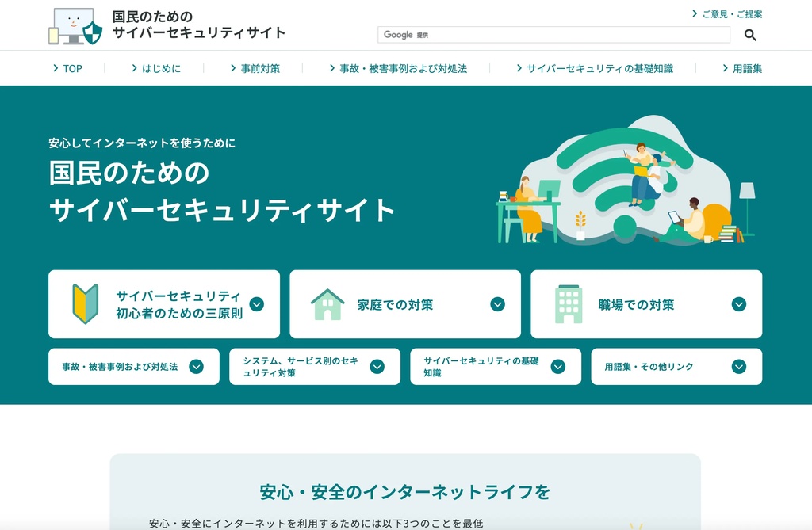Screen dimensions: 812x530
Task: Expand the 家庭での対策 chevron arrow
Action: click(x=497, y=304)
